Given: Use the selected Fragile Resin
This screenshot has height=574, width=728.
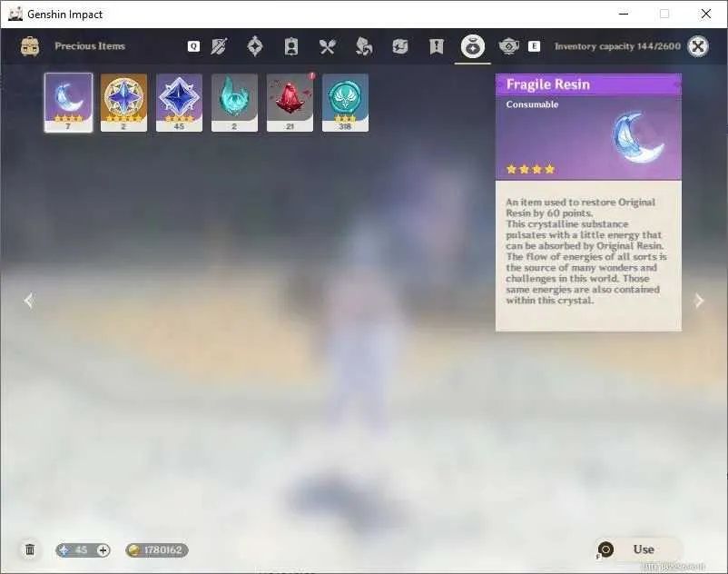Looking at the screenshot, I should click(x=639, y=549).
